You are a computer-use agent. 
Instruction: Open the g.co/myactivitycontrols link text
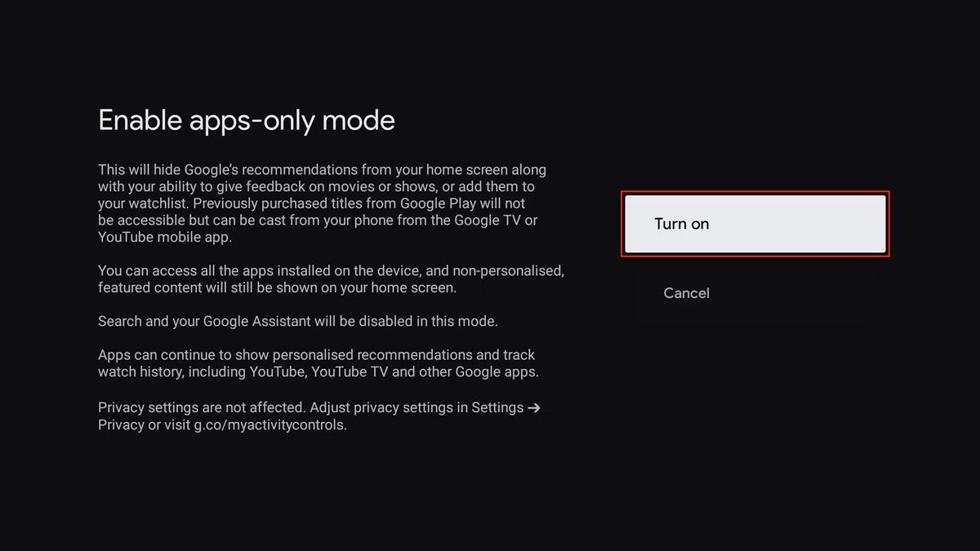pyautogui.click(x=270, y=425)
